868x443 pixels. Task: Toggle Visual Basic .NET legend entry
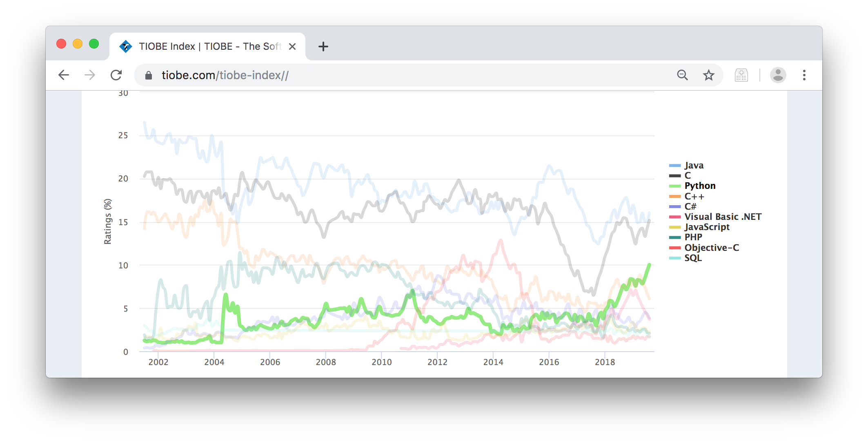point(715,217)
